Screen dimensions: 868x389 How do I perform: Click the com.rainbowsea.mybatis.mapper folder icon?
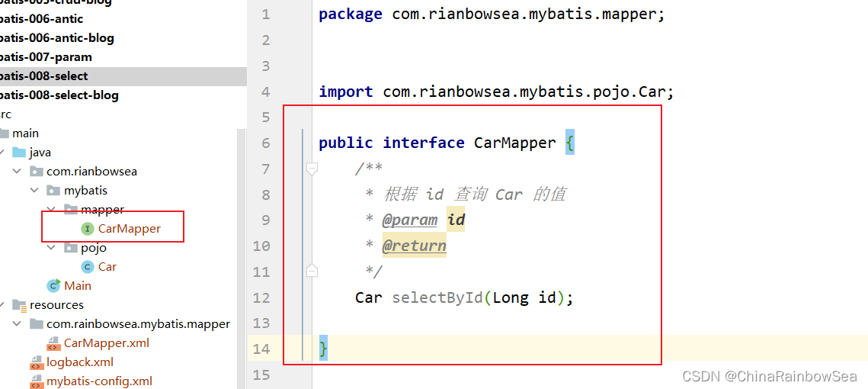[37, 323]
